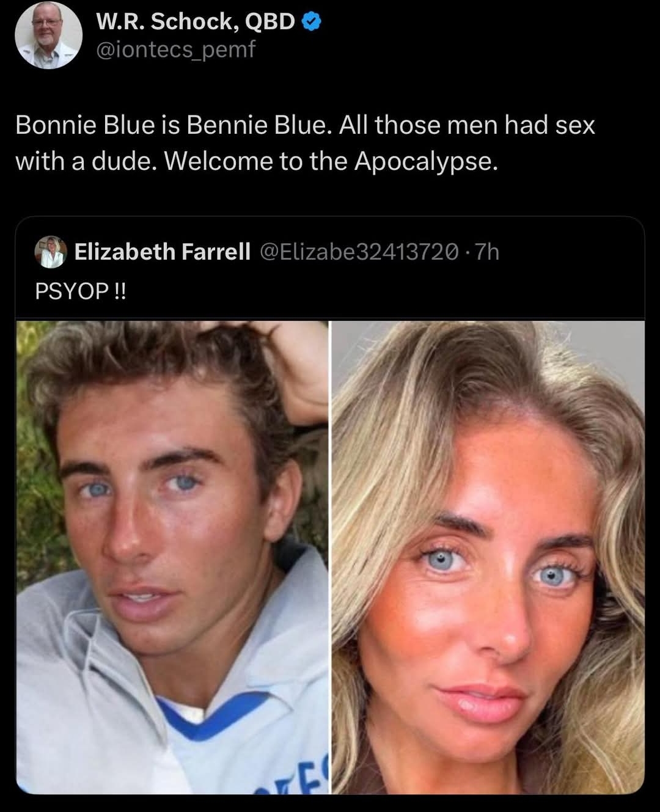The image size is (660, 812).
Task: Tap the blue verified checkmark badge
Action: pos(312,22)
